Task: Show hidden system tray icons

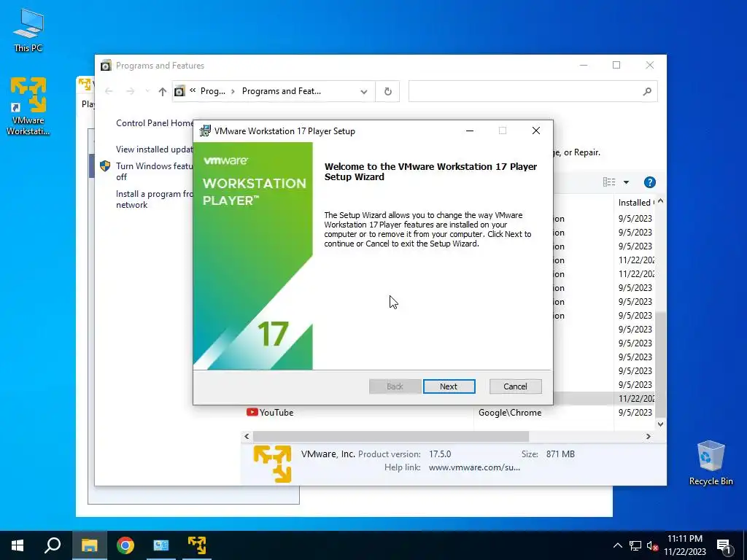Action: (x=617, y=545)
